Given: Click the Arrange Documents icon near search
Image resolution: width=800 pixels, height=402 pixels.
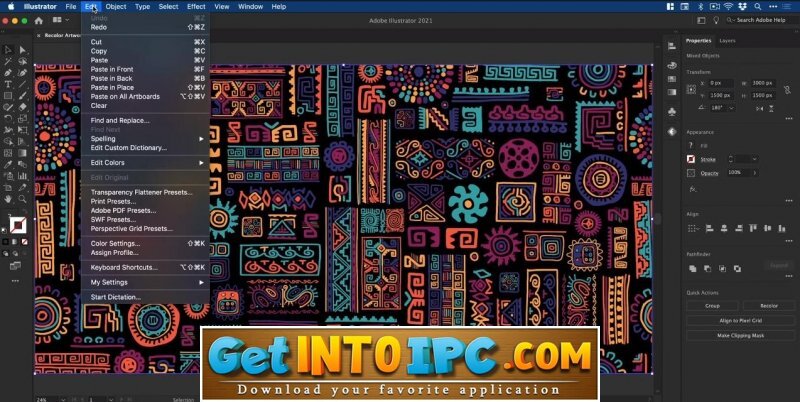Looking at the screenshot, I should tap(702, 20).
